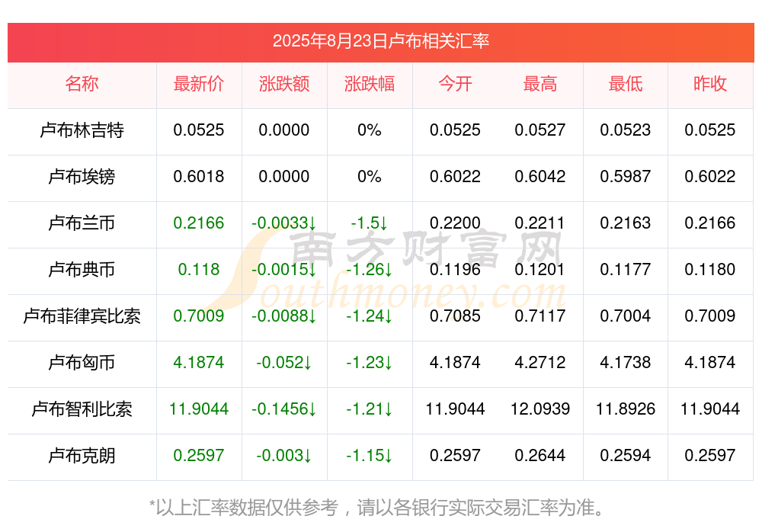Image resolution: width=762 pixels, height=532 pixels.
Task: Click the 昨收 column header
Action: [x=710, y=84]
